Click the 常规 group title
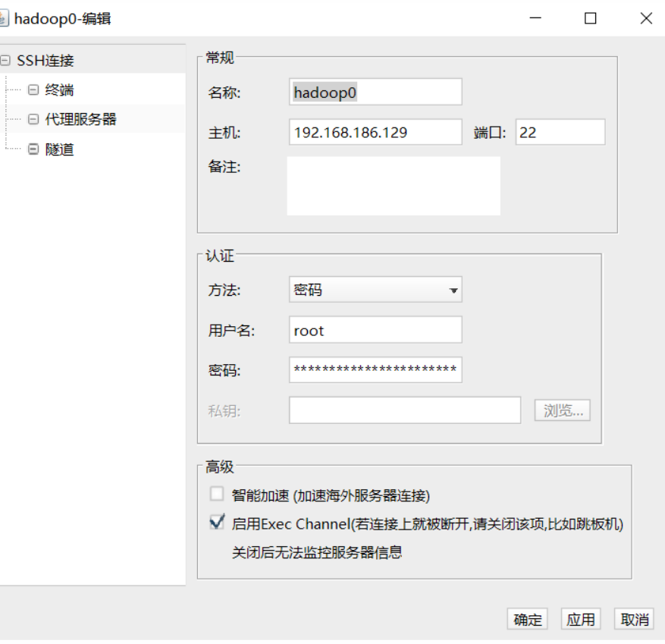 [220, 58]
